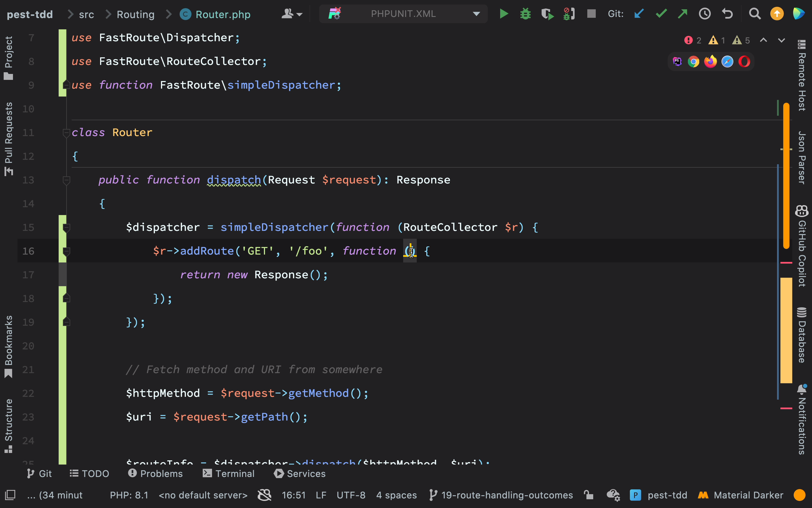The height and width of the screenshot is (508, 812).
Task: Open the run configuration PHPUNIT.XML dropdown
Action: (x=403, y=14)
